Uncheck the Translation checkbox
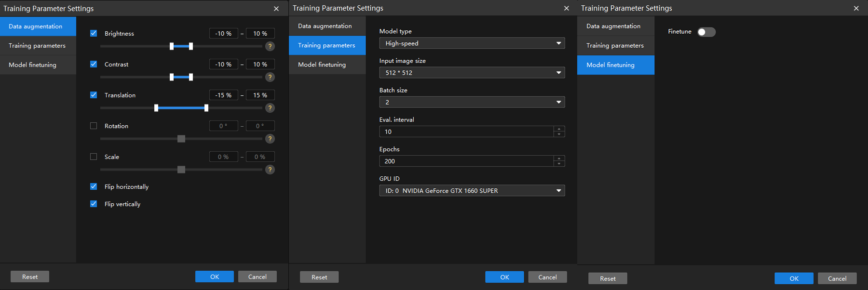This screenshot has height=290, width=868. (94, 95)
